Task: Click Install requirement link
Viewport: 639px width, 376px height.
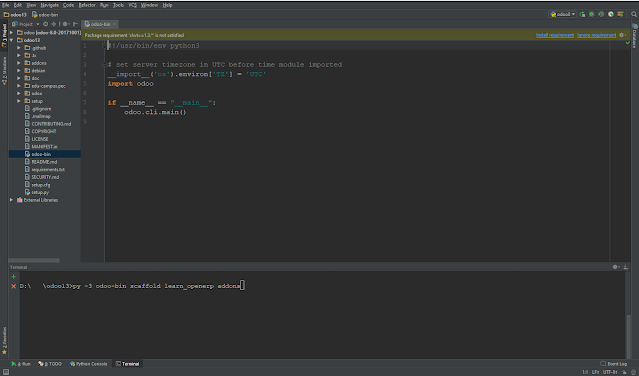Action: [x=555, y=35]
